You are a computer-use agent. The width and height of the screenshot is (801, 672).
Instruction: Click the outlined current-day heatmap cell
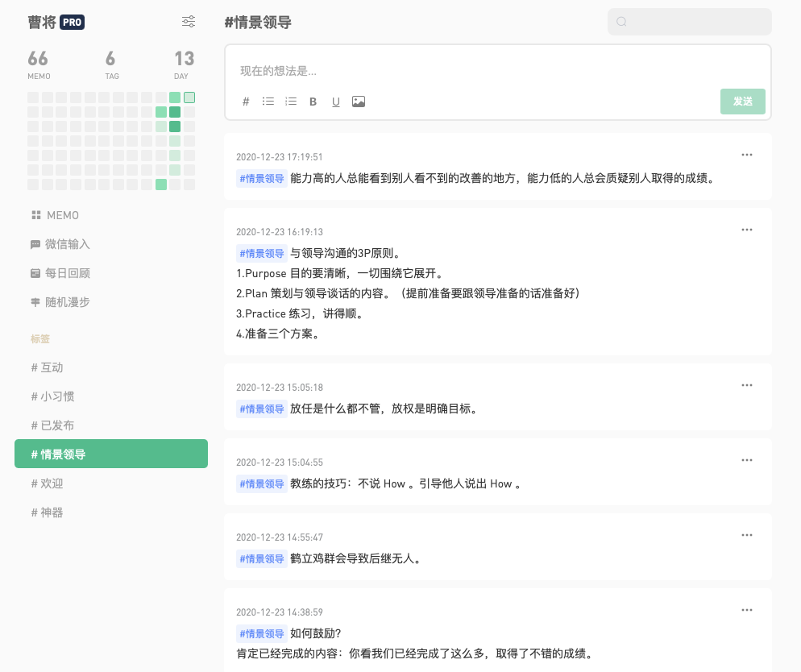tap(189, 97)
